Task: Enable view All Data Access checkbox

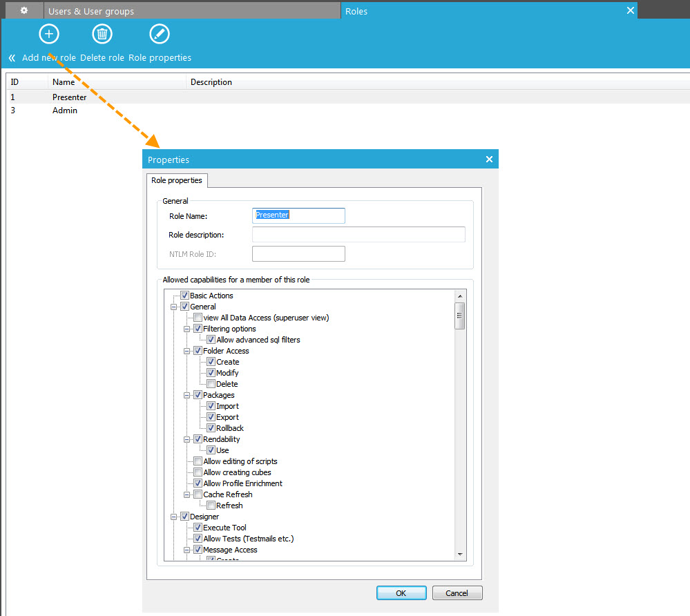Action: (x=198, y=318)
